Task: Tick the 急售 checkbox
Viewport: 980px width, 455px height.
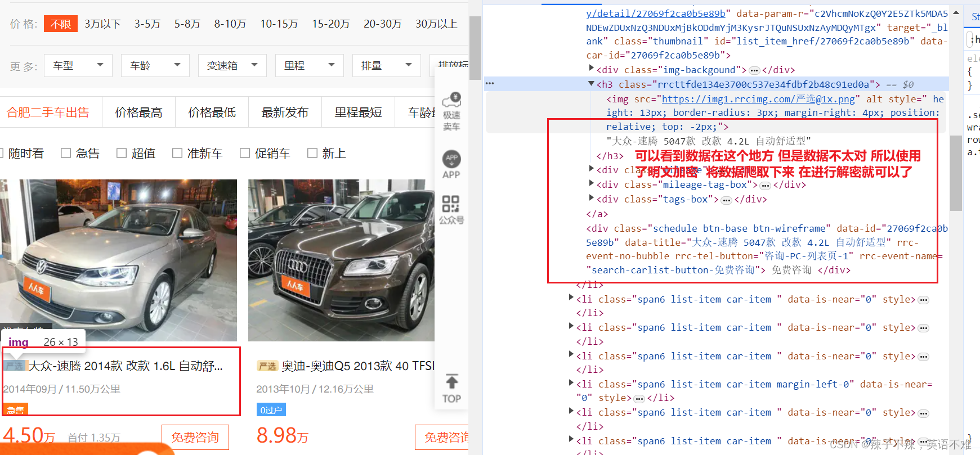Action: tap(66, 153)
